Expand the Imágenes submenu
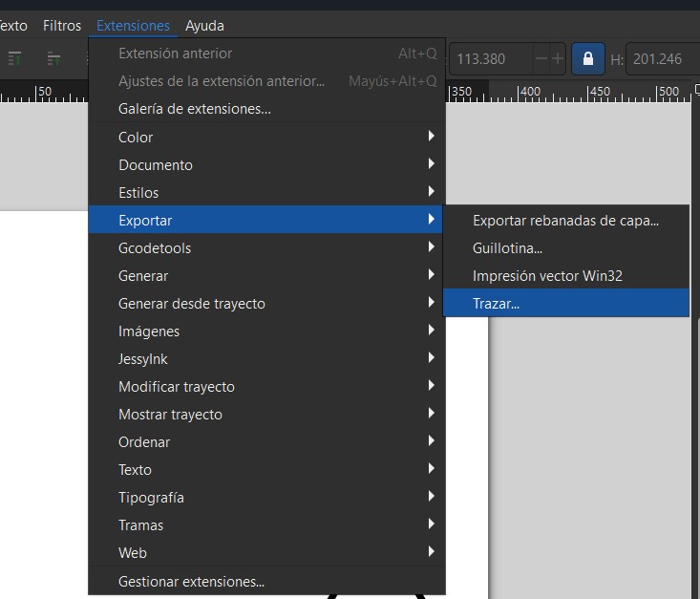This screenshot has width=700, height=599. pos(266,331)
